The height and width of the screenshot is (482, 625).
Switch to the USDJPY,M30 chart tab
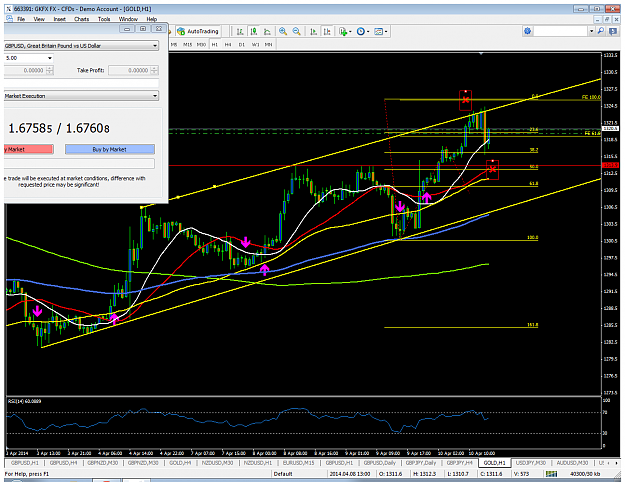click(531, 463)
